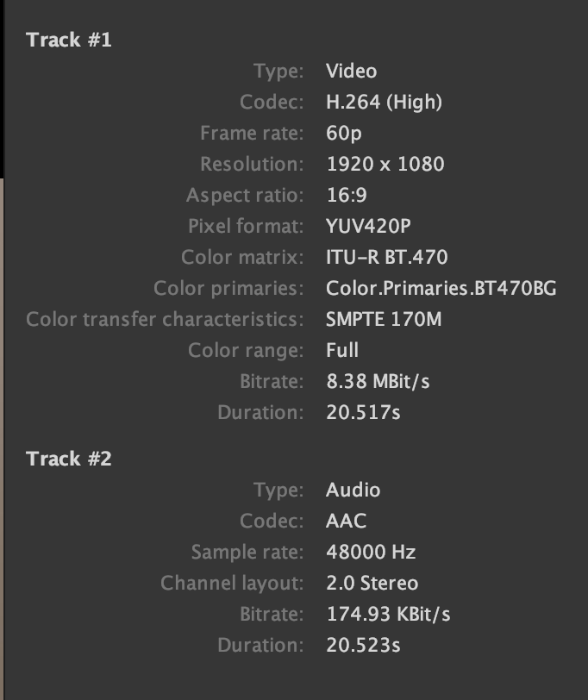Click the SMPTE 170M transfer value
The width and height of the screenshot is (588, 700).
(x=384, y=319)
